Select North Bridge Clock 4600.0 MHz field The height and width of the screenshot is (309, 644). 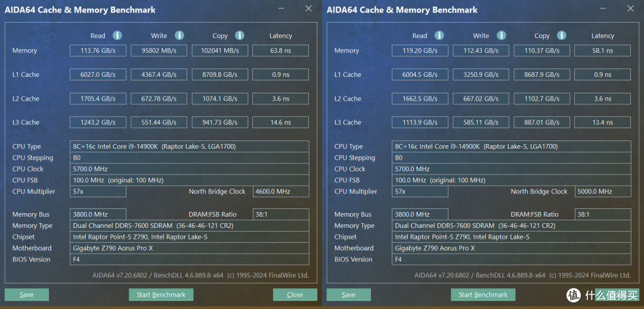point(281,191)
